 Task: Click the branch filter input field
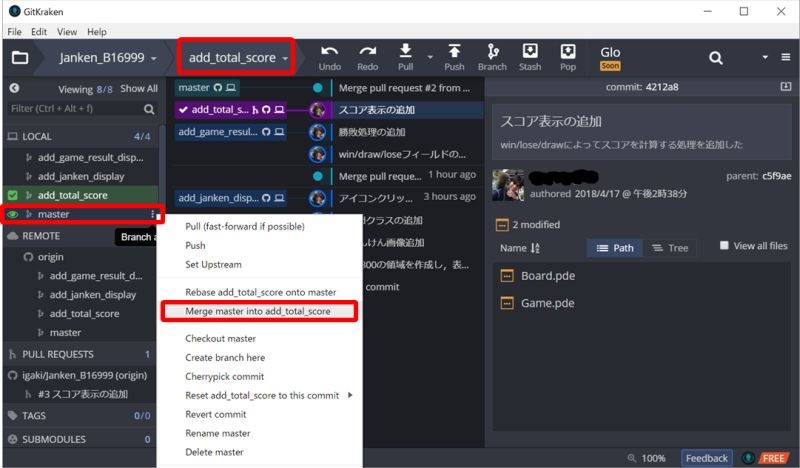click(73, 108)
